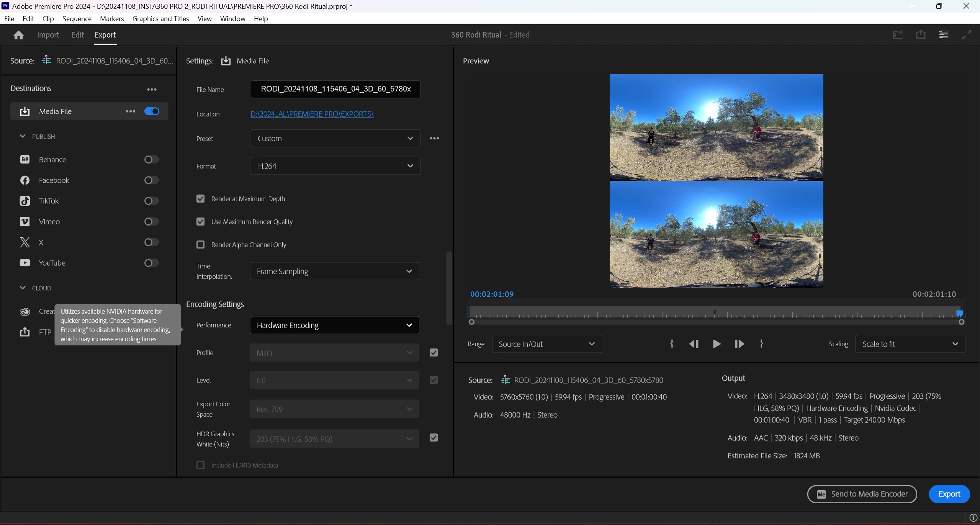Image resolution: width=980 pixels, height=525 pixels.
Task: Enable the YouTube publish toggle
Action: 151,263
